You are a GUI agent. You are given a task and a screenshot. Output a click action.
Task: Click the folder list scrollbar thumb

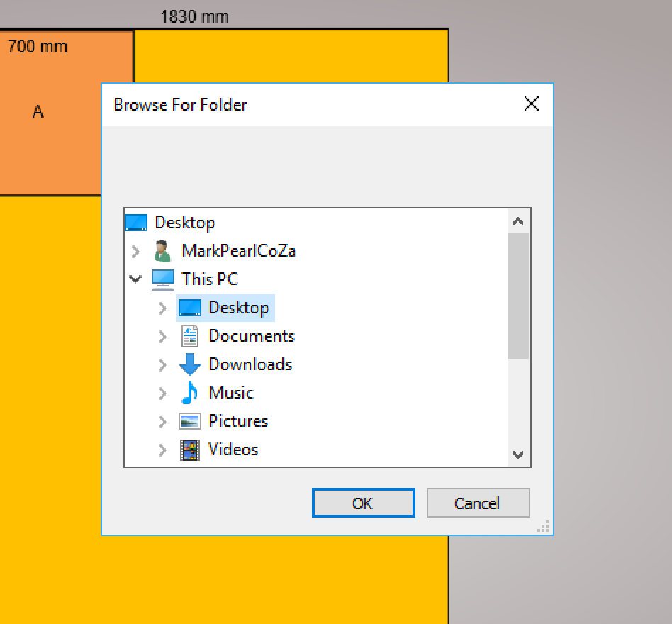coord(518,296)
